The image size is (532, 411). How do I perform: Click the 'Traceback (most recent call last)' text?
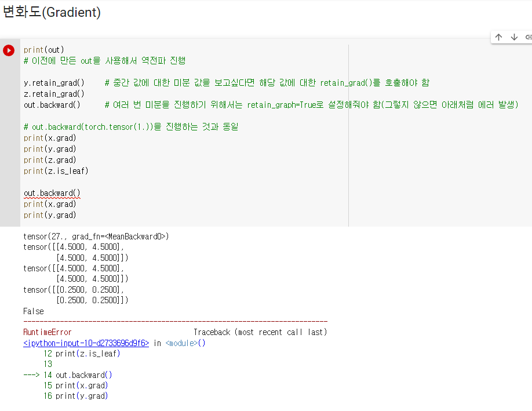260,332
